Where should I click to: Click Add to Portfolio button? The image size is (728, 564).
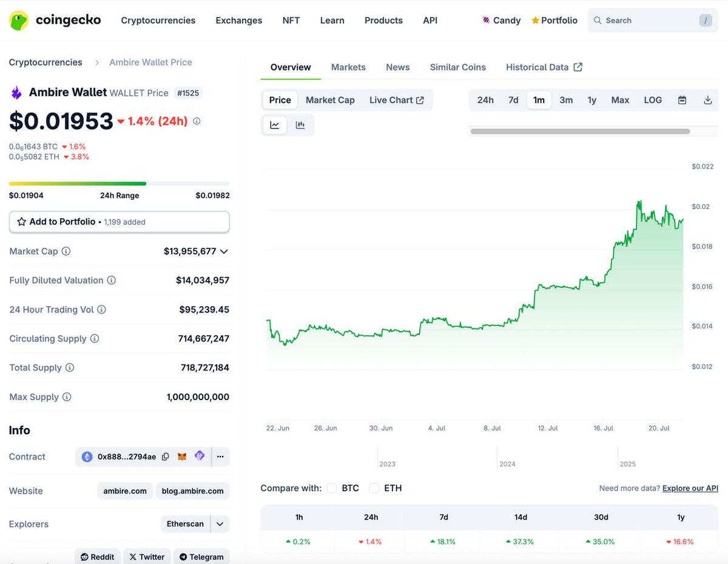(120, 222)
